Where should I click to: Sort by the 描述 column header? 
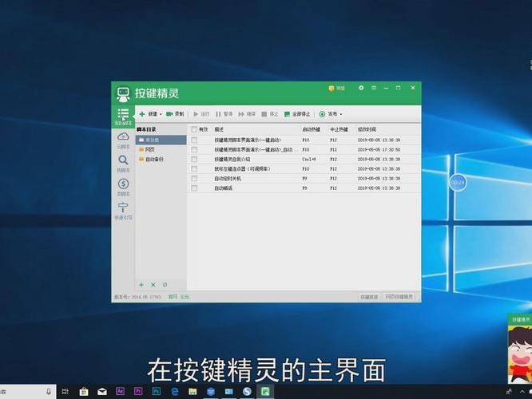(219, 129)
